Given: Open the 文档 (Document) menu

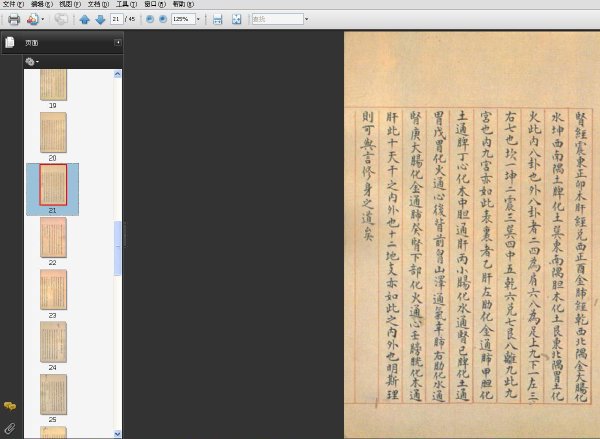Looking at the screenshot, I should pos(98,4).
